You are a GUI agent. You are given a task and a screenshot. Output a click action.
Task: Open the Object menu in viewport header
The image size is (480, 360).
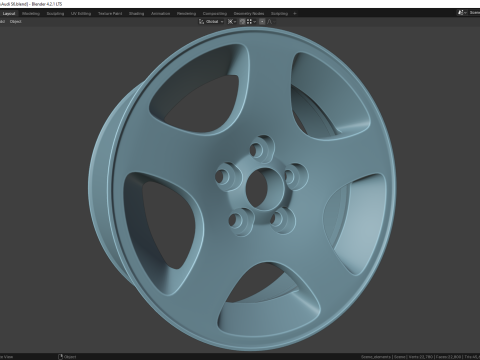tap(16, 22)
